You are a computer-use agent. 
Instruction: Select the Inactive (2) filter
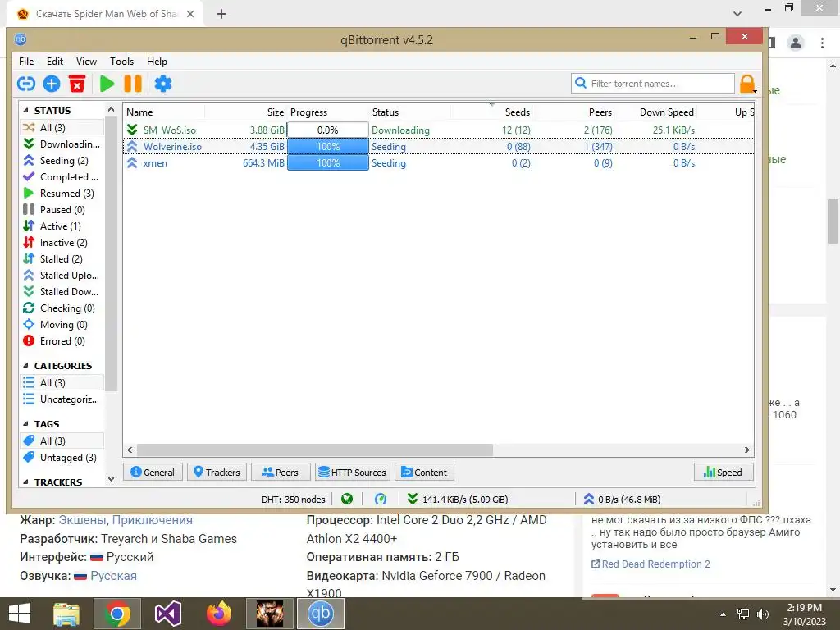(62, 243)
